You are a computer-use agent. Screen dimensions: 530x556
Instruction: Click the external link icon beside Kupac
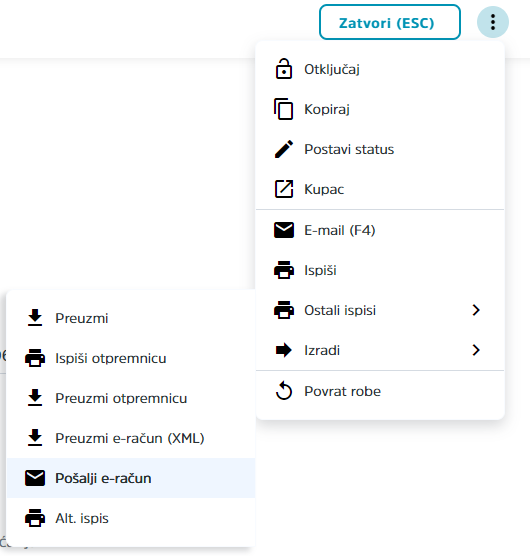point(284,189)
